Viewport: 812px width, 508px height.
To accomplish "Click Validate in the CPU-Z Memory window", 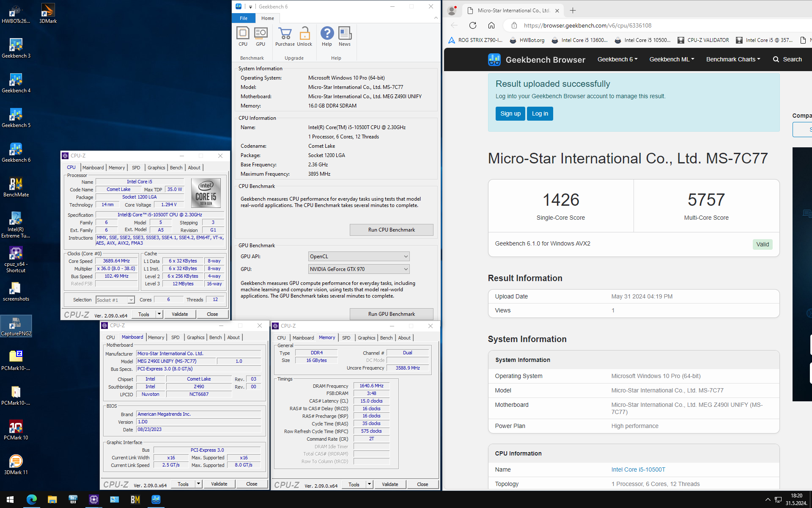I will pos(390,484).
